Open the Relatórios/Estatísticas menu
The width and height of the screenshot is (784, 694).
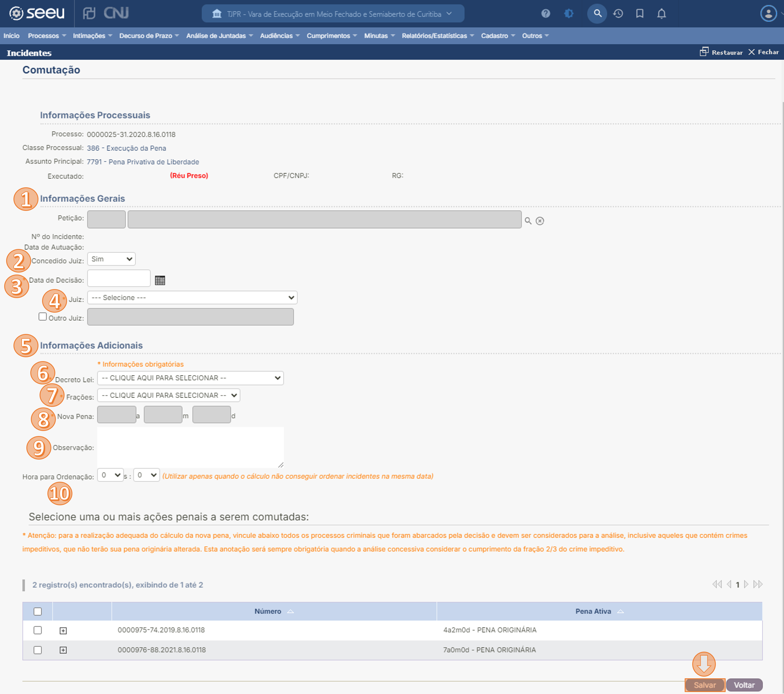pyautogui.click(x=438, y=36)
